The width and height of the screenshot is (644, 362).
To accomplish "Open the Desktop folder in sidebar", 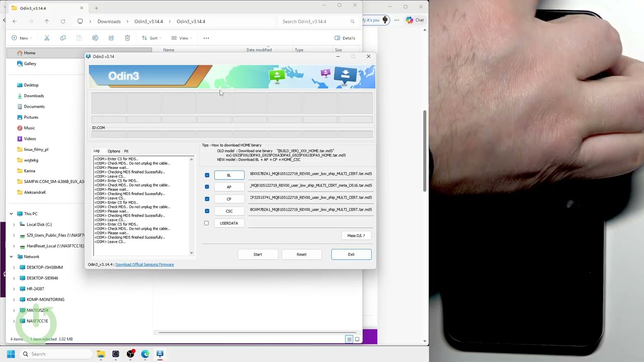I will (x=31, y=85).
